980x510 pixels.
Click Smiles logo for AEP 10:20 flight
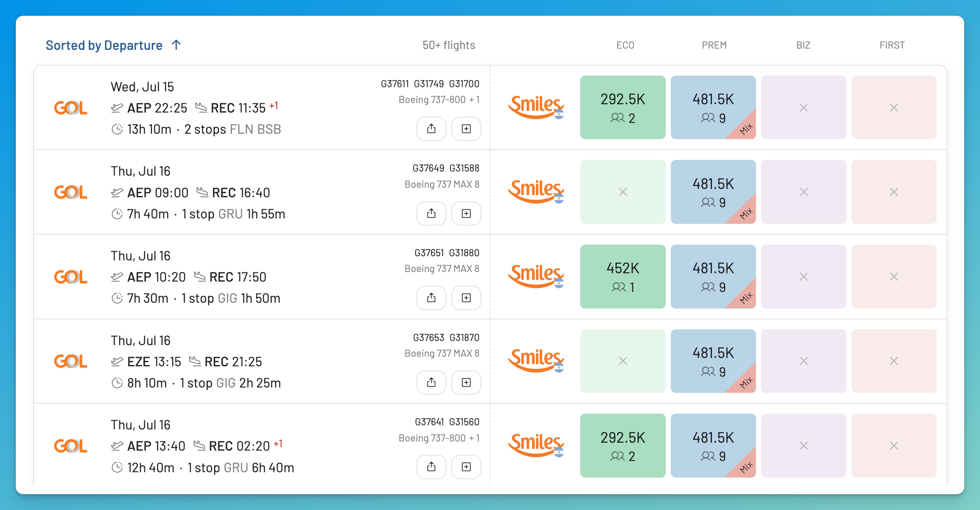pyautogui.click(x=536, y=276)
